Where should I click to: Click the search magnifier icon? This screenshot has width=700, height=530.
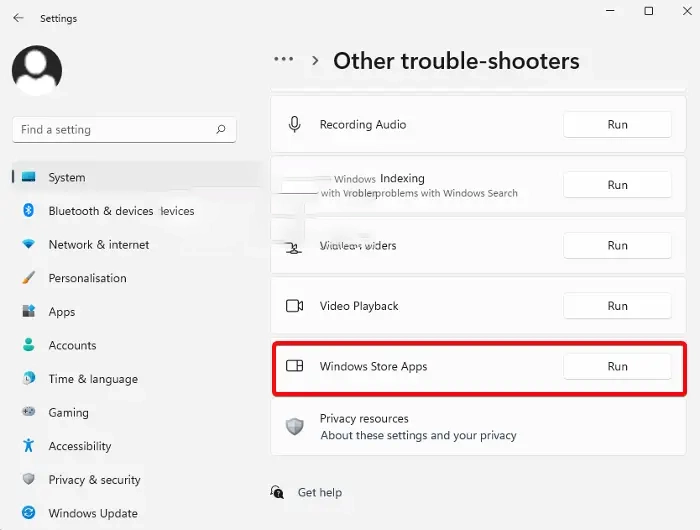tap(221, 130)
